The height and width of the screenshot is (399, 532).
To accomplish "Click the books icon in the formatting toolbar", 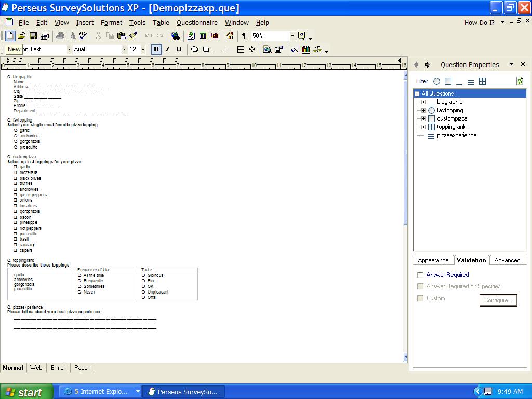I will (x=306, y=49).
